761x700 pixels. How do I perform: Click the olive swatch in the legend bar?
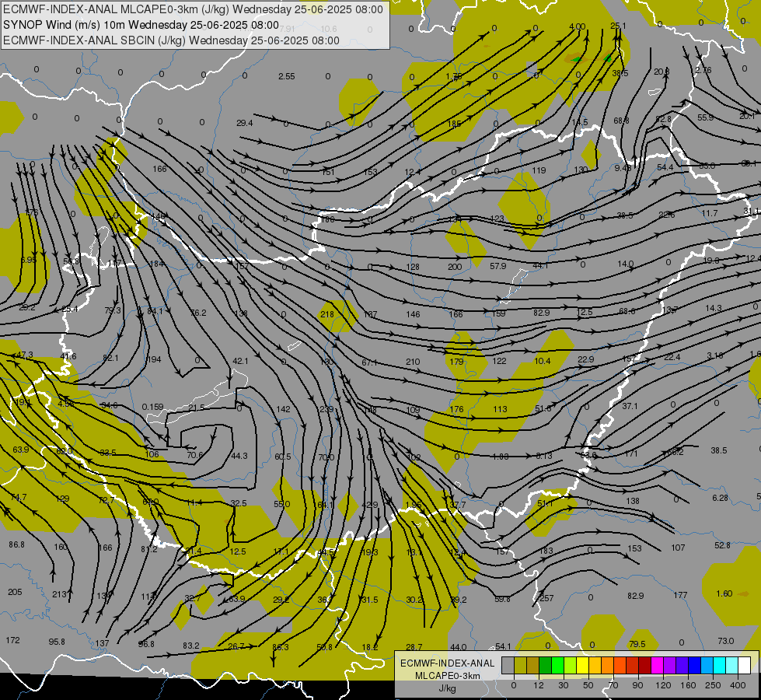coord(521,665)
